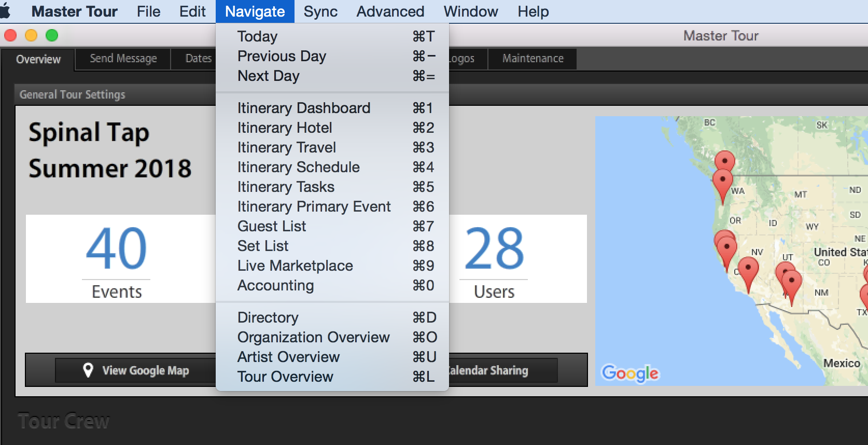Screen dimensions: 868x445
Task: Open the Apple menu icon
Action: point(5,11)
